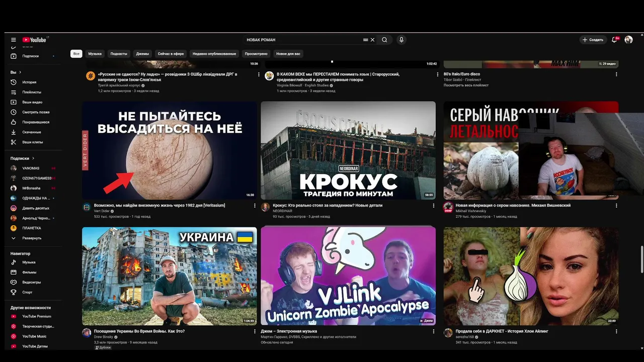The image size is (644, 362).
Task: Open Посмотреть весь плейлист link
Action: pos(466,85)
